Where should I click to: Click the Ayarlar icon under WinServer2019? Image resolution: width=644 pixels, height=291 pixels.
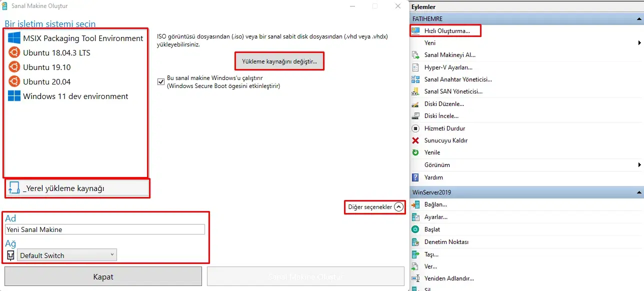tap(415, 217)
